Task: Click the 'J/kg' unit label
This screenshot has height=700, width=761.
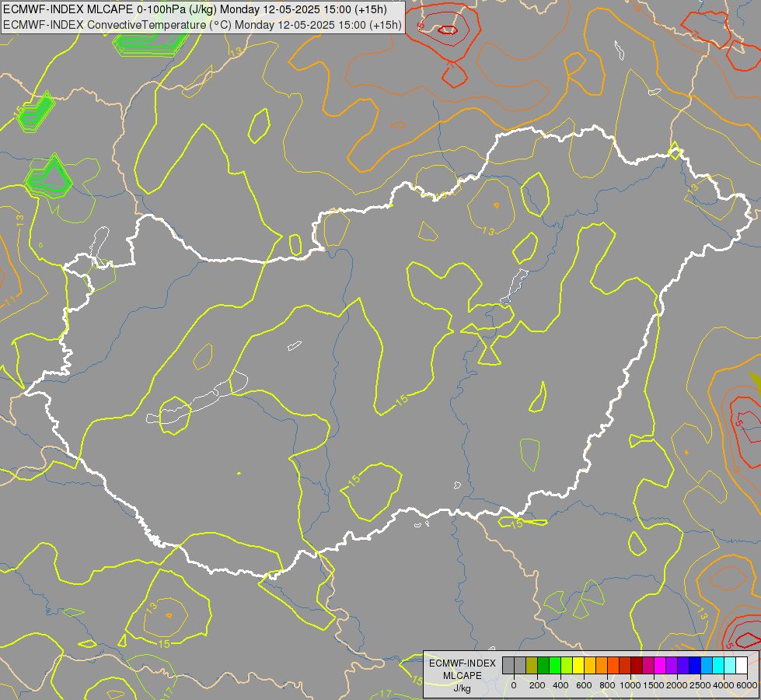Action: click(463, 688)
